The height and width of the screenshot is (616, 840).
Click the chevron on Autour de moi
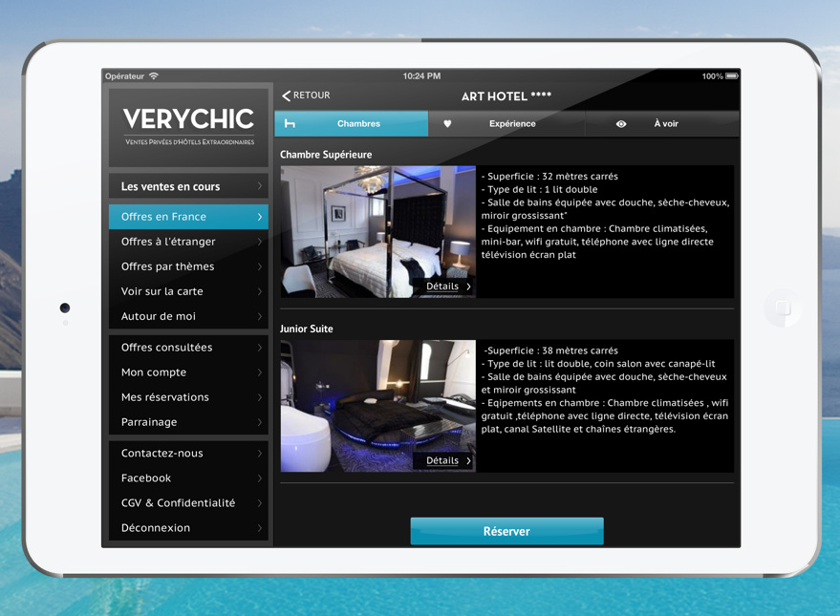(260, 316)
